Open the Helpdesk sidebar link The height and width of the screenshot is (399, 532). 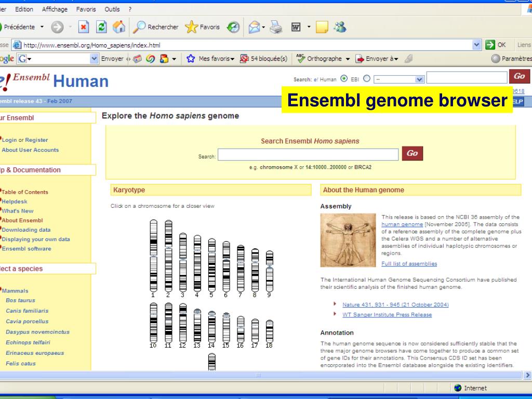pos(15,202)
